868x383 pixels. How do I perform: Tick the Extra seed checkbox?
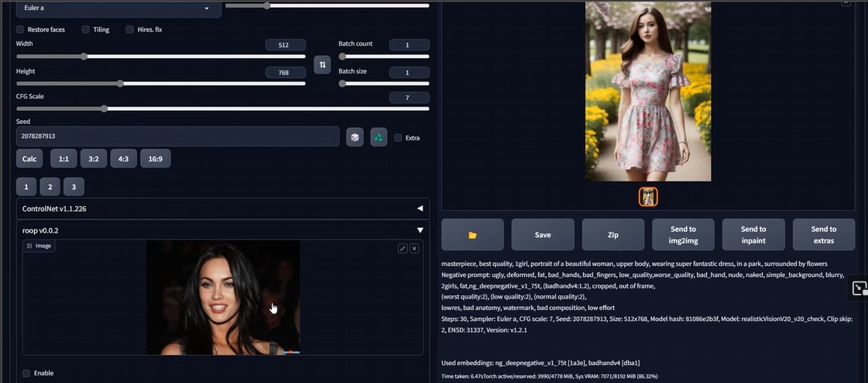click(x=398, y=138)
